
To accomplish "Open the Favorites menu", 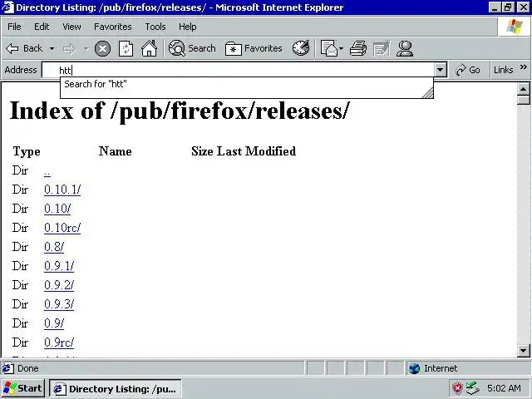I will 113,27.
